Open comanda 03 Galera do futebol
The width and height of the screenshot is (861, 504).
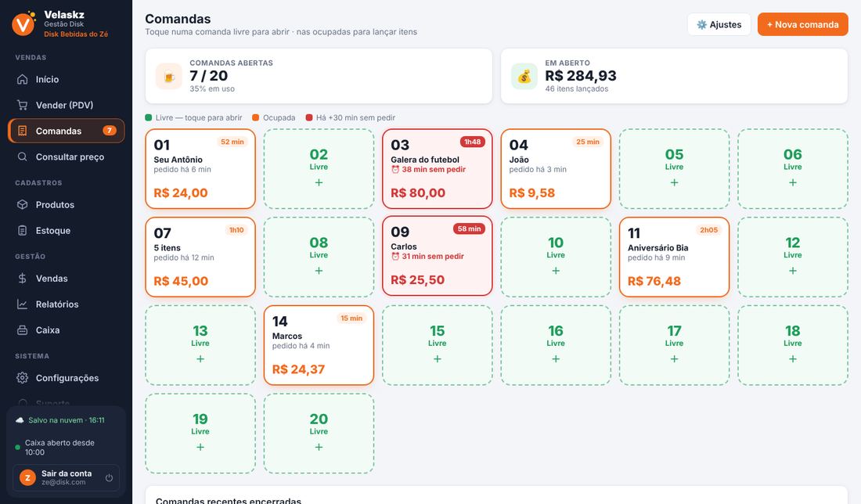click(x=437, y=168)
